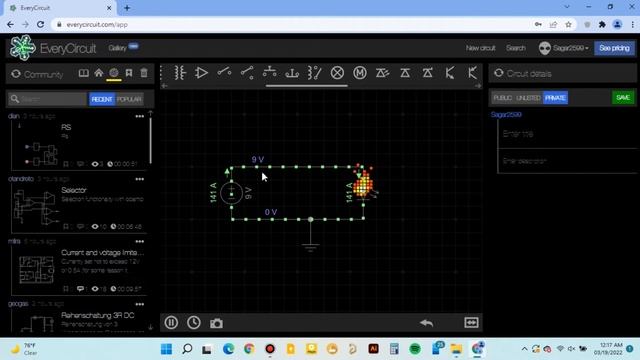Click the component toolbar scrollbar
The image size is (640, 360).
point(307,86)
